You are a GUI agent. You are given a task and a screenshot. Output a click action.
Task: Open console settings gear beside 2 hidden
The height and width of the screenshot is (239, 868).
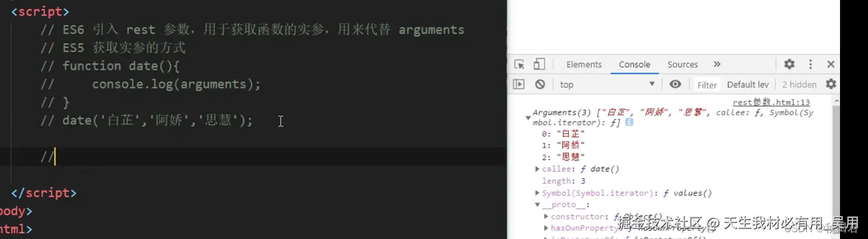[x=831, y=84]
